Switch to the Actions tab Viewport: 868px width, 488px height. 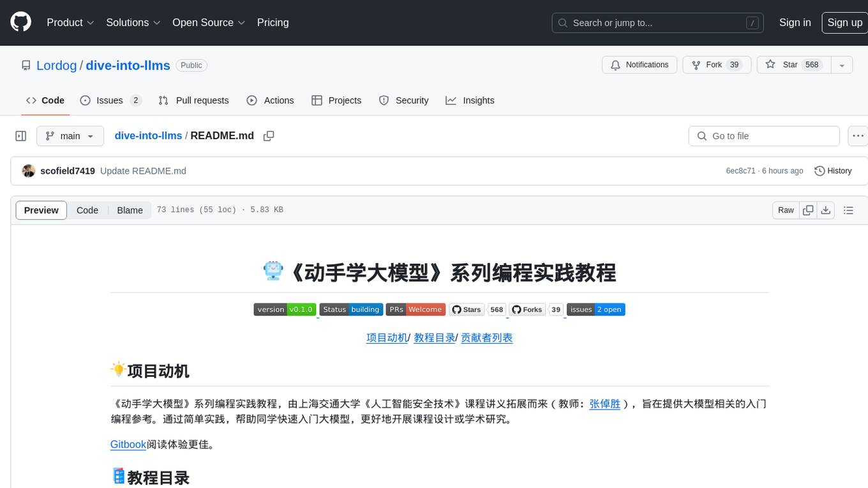point(270,100)
